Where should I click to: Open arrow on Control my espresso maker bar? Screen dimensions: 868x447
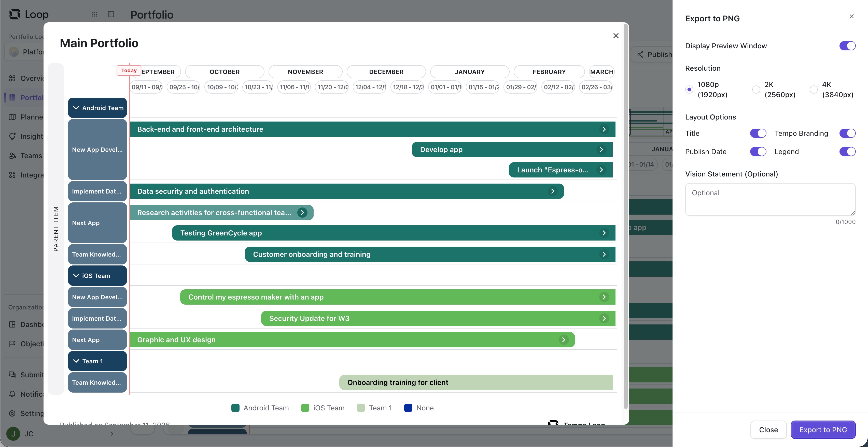[604, 297]
